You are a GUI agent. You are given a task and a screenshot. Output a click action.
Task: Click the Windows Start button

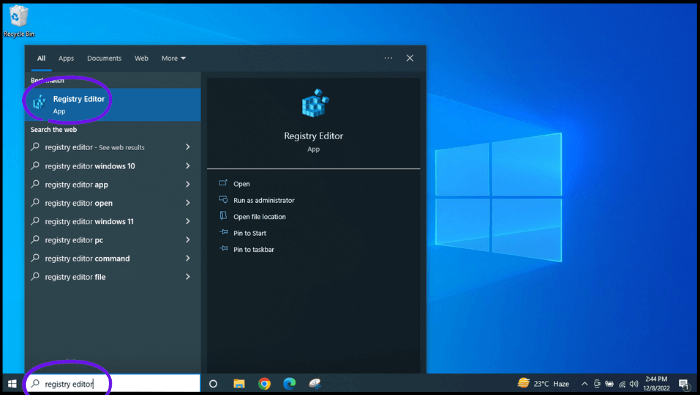click(12, 384)
